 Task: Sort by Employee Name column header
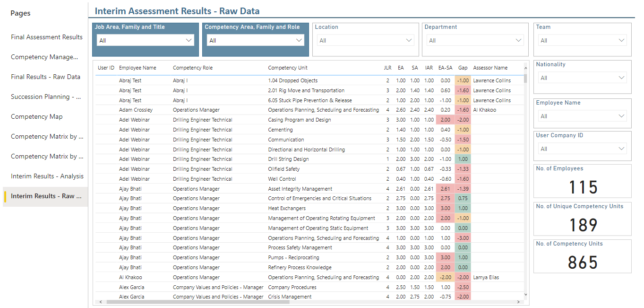tap(137, 68)
